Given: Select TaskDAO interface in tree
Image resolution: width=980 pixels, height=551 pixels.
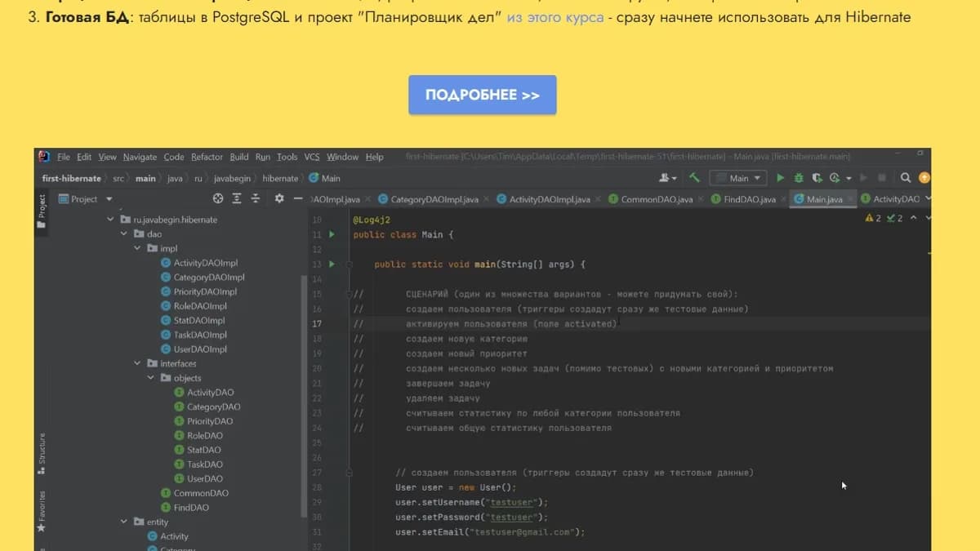Looking at the screenshot, I should click(x=198, y=464).
